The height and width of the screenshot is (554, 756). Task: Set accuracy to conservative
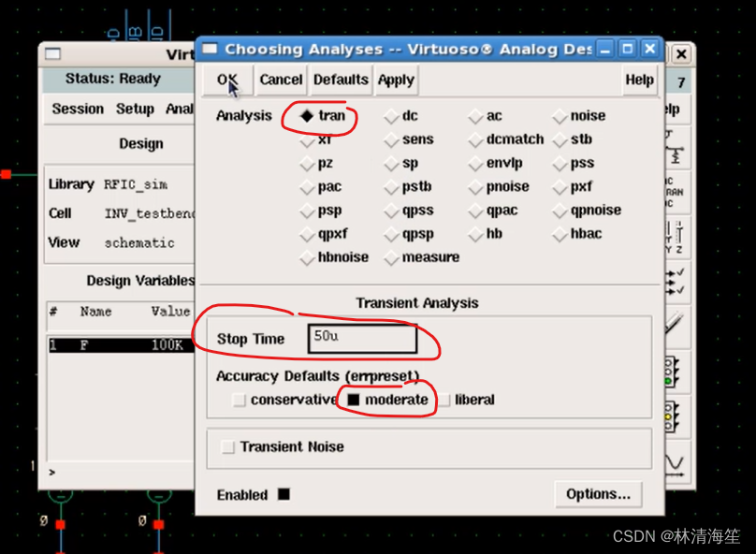(x=239, y=400)
